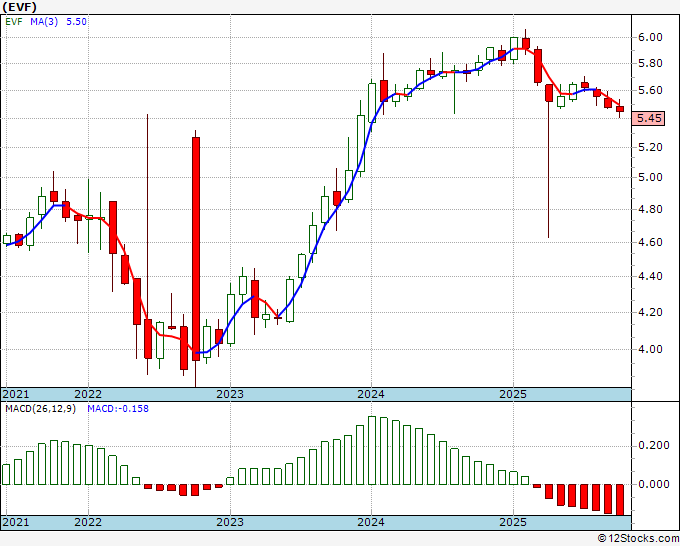Click the 5.20 price axis label
The height and width of the screenshot is (546, 680).
[650, 147]
